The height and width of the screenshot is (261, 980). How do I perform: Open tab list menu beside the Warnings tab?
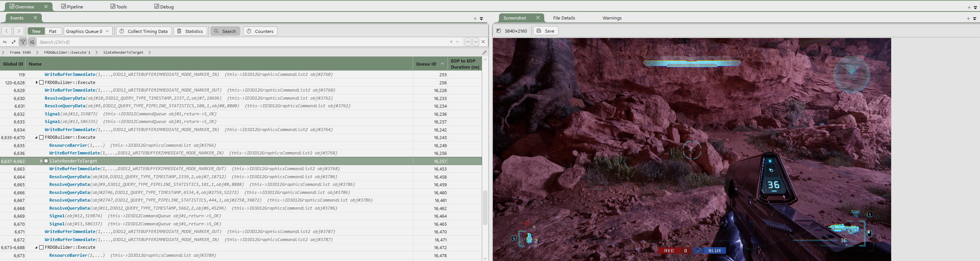(x=975, y=18)
